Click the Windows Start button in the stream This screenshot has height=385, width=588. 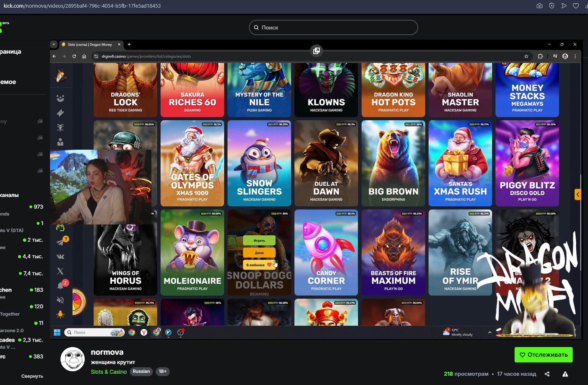(x=57, y=332)
